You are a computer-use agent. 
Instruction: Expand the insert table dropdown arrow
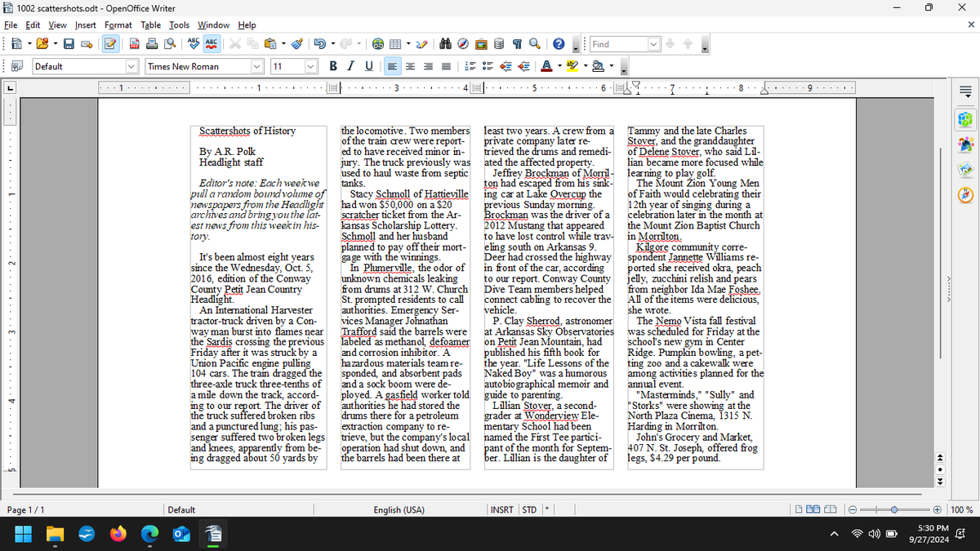point(408,45)
